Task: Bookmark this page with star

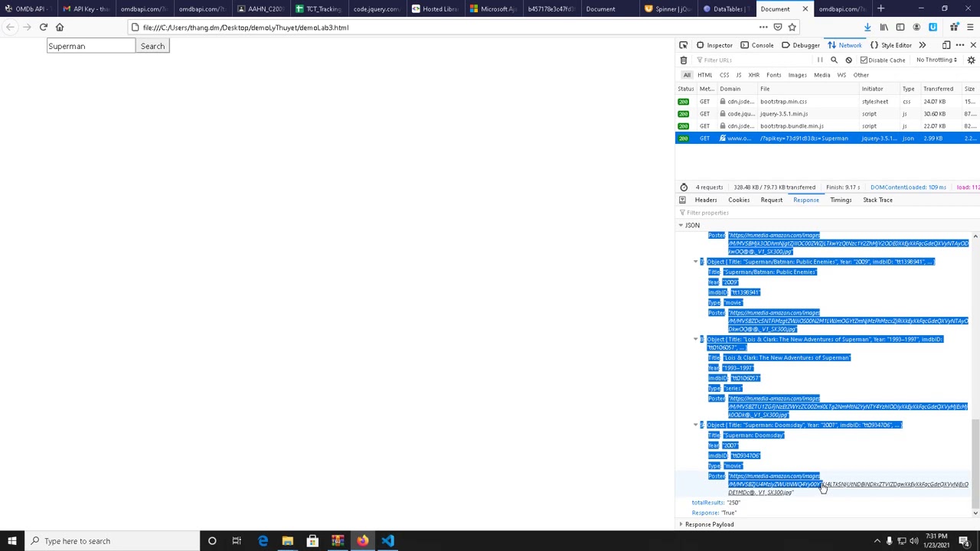Action: [x=792, y=28]
